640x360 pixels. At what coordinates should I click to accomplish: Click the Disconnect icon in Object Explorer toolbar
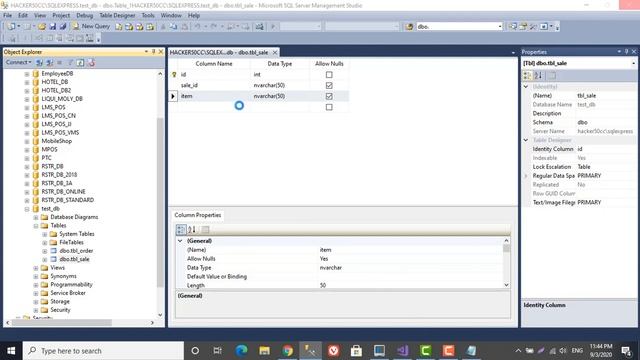(49, 63)
